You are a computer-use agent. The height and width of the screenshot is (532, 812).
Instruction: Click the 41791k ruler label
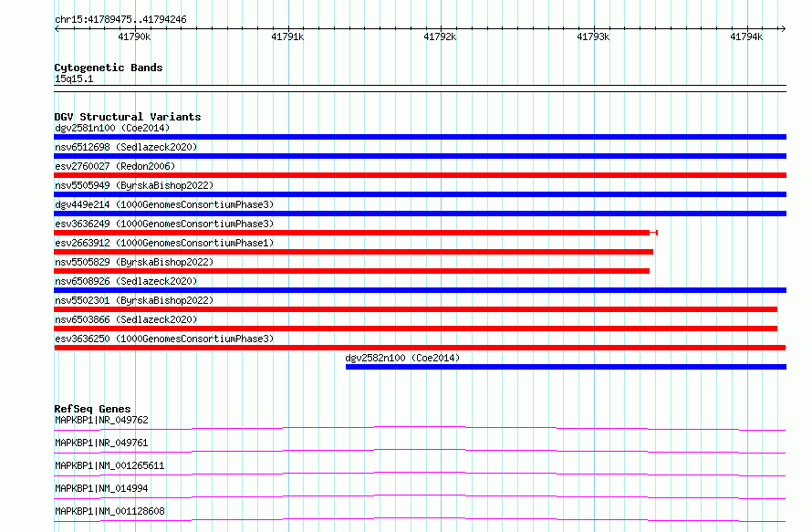point(287,37)
